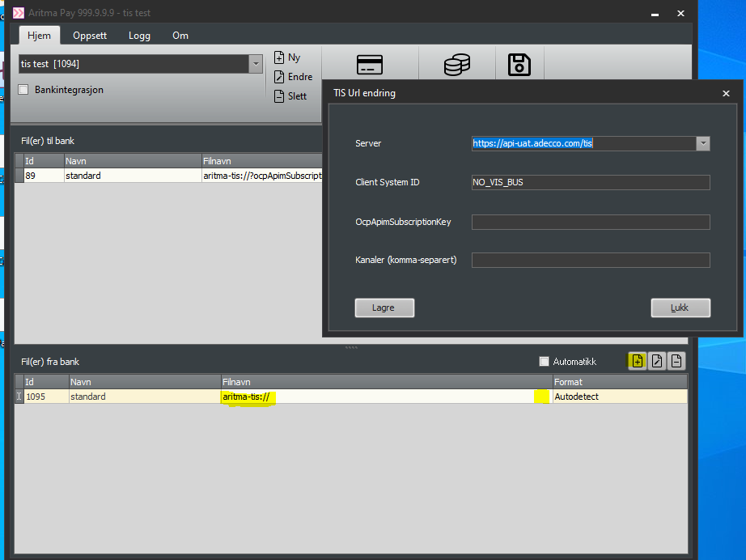Click the Endre (edit) icon
Viewport: 746px width, 560px height.
point(279,77)
